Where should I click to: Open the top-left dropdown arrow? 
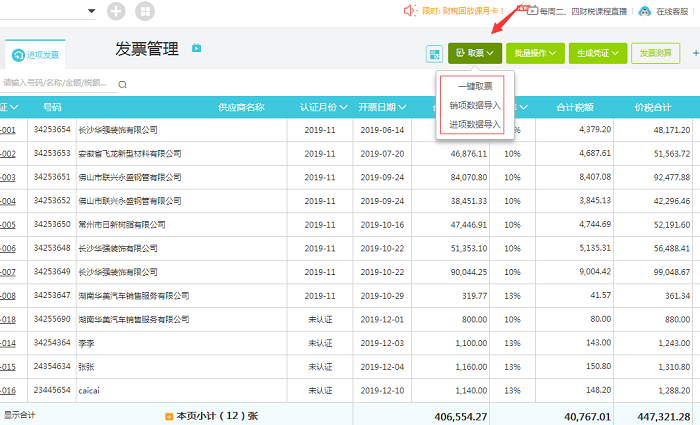[92, 11]
